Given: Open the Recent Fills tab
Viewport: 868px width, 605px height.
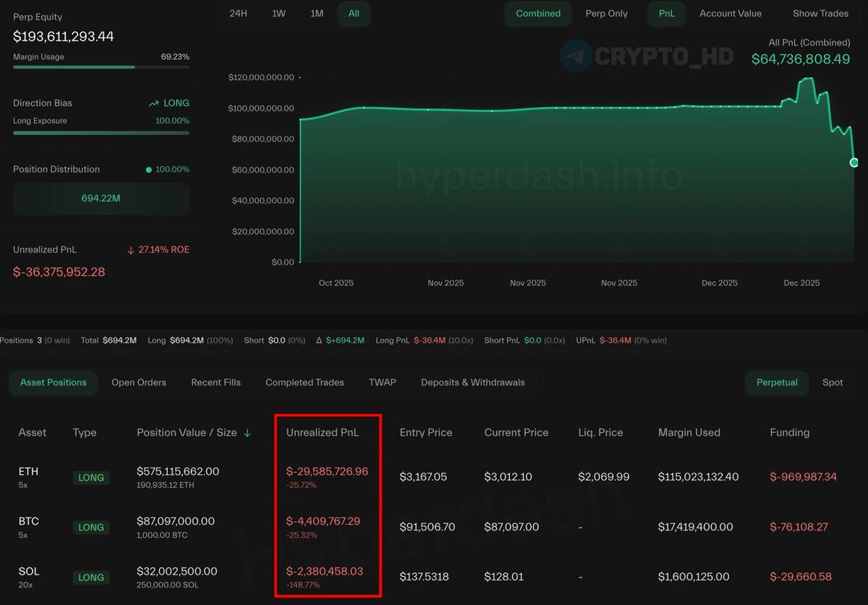Looking at the screenshot, I should tap(216, 382).
